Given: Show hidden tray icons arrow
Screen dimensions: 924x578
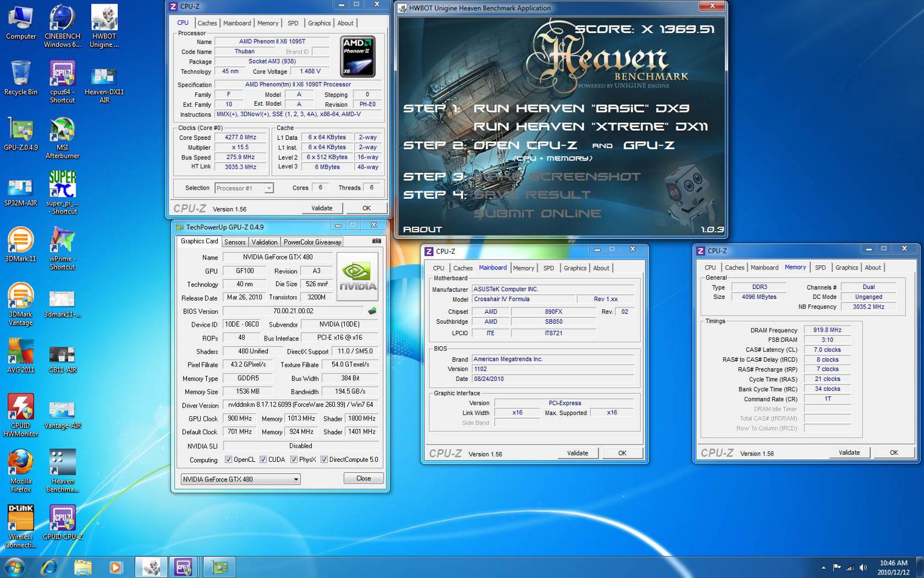Looking at the screenshot, I should tap(824, 568).
